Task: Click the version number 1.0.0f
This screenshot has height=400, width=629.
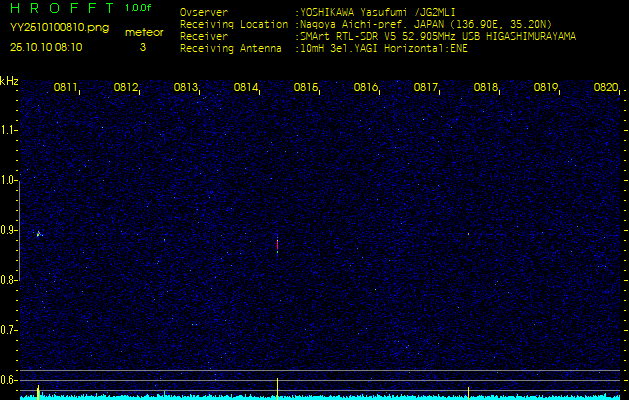Action: 139,8
